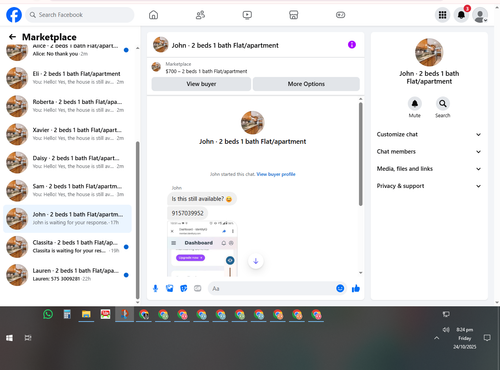Open the Home feed icon
The height and width of the screenshot is (370, 500).
pos(153,15)
